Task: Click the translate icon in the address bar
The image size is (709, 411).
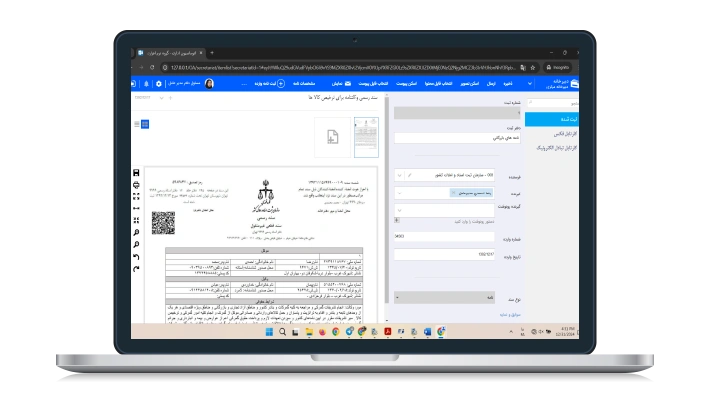Action: click(x=523, y=67)
